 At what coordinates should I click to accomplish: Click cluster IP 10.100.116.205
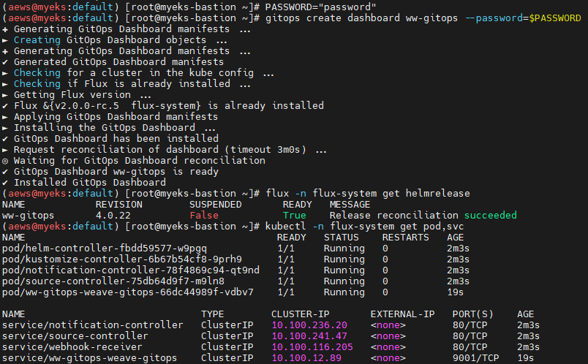coord(312,346)
